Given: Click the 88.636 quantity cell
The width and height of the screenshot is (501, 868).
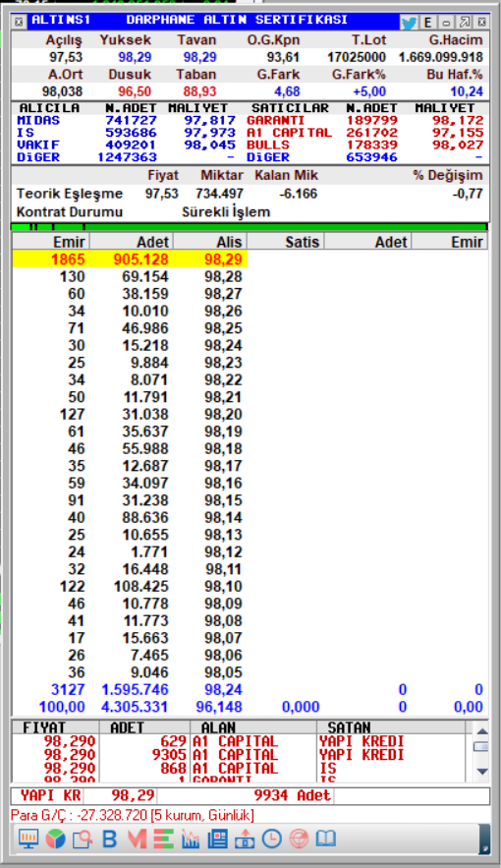Looking at the screenshot, I should tap(145, 517).
